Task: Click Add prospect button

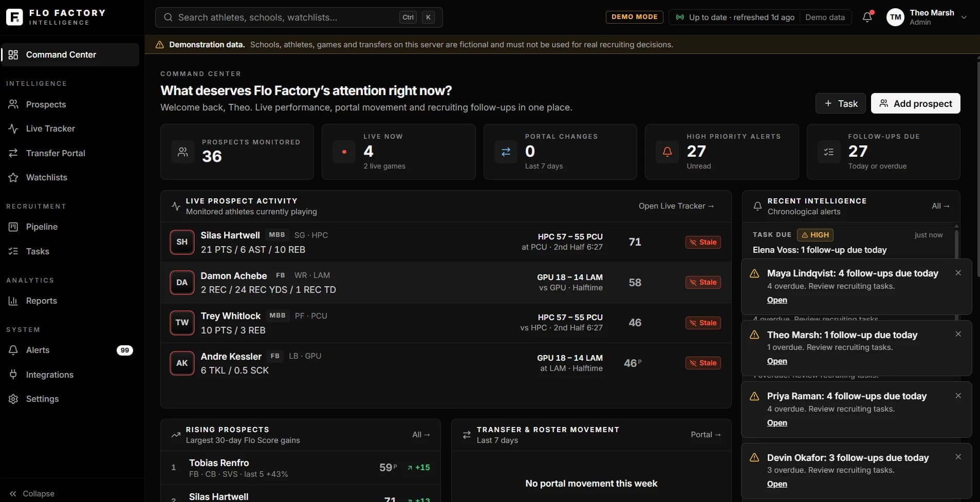Action: (916, 103)
